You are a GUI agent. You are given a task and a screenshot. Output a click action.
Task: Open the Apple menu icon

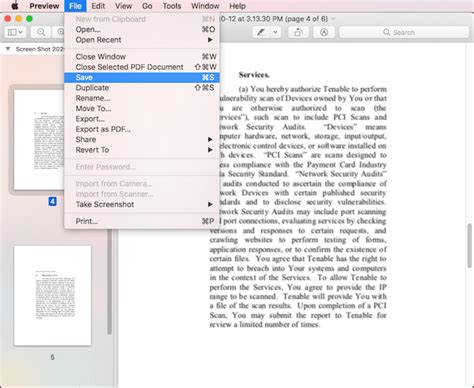click(15, 6)
